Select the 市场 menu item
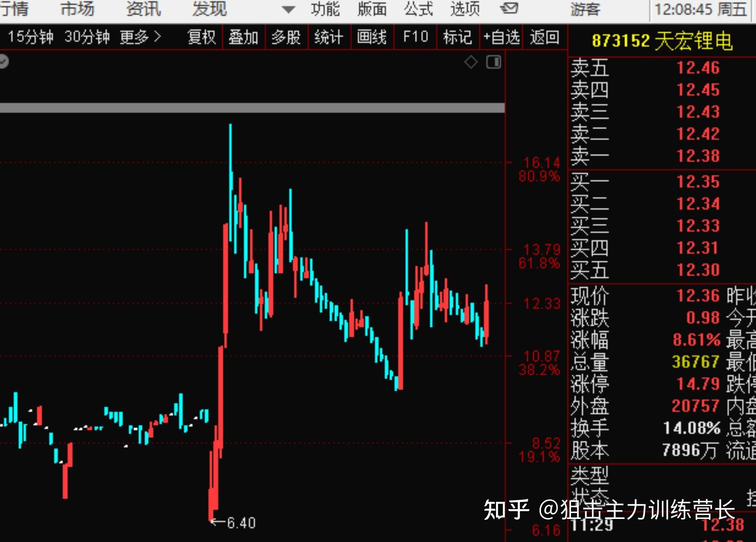Image resolution: width=756 pixels, height=542 pixels. [x=76, y=9]
